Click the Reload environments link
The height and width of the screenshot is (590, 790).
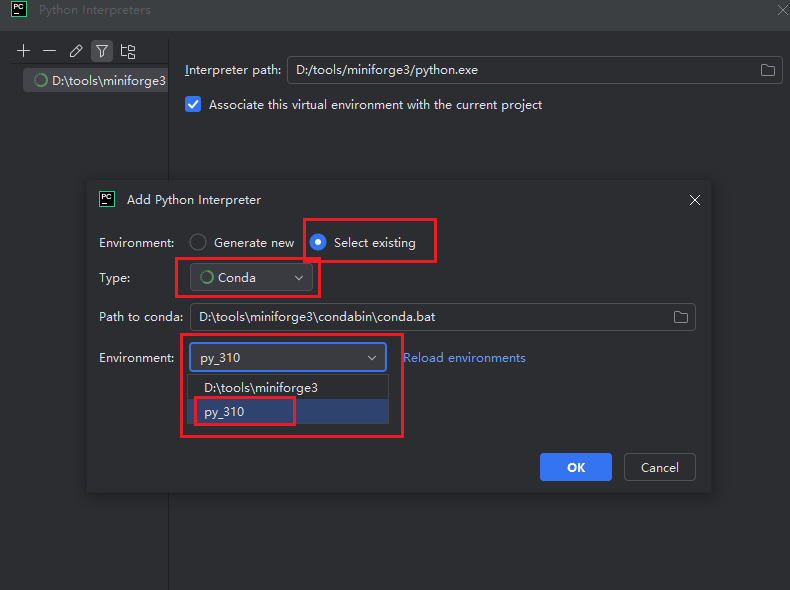click(464, 358)
